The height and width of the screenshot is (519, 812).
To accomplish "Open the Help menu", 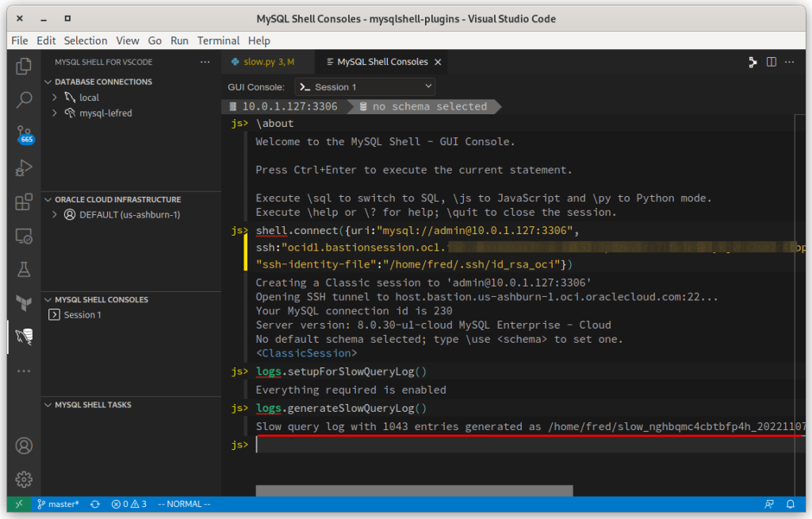I will (258, 40).
